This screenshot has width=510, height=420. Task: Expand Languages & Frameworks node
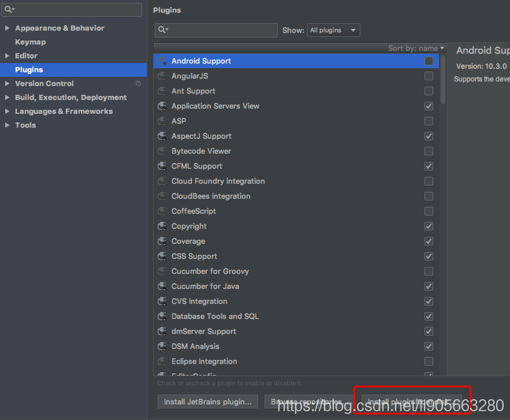coord(7,111)
